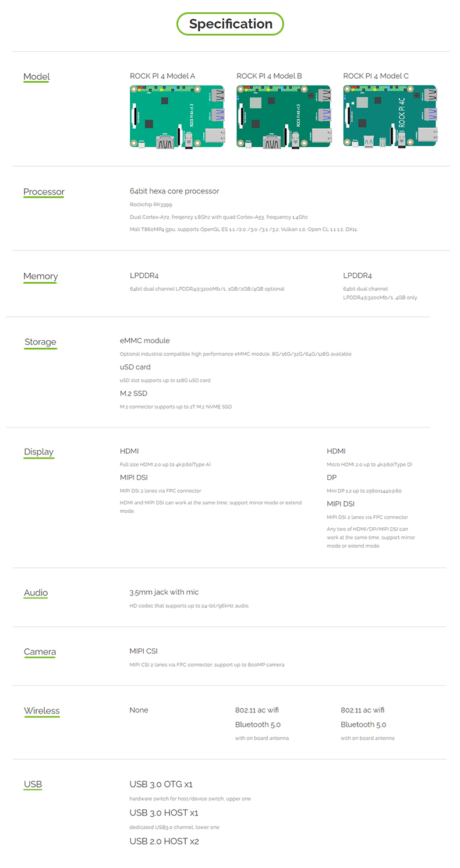The width and height of the screenshot is (460, 868).
Task: Click the '3.5mm jack with mic' heading
Action: (x=164, y=592)
